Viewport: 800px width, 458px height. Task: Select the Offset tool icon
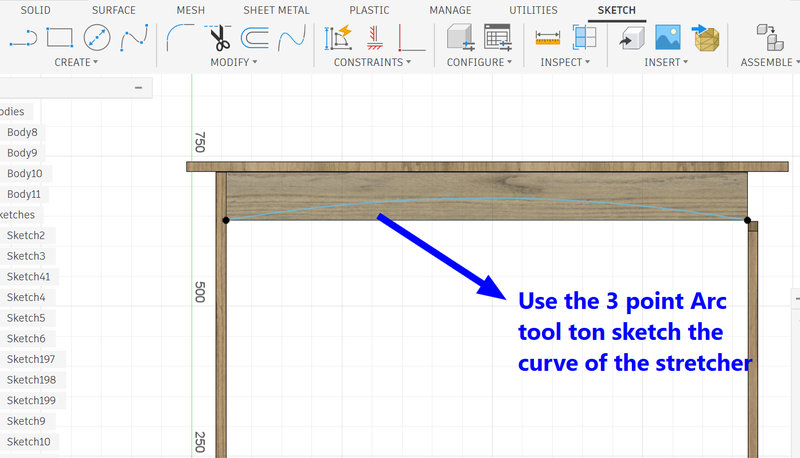click(x=255, y=38)
